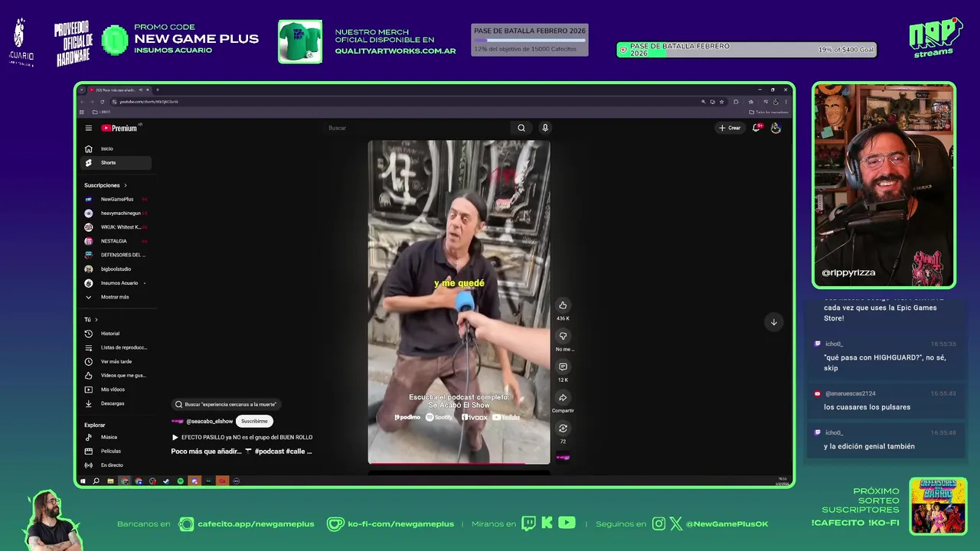Open WKUK: Whitest Kids channel

116,227
